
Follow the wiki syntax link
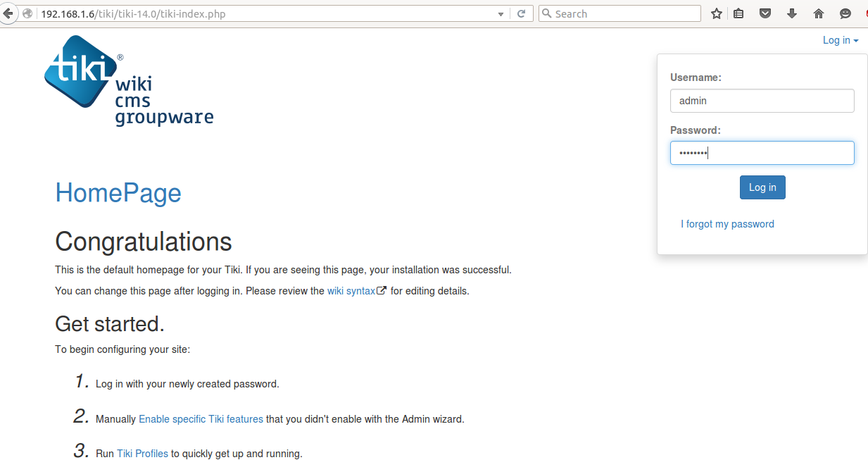tap(351, 291)
